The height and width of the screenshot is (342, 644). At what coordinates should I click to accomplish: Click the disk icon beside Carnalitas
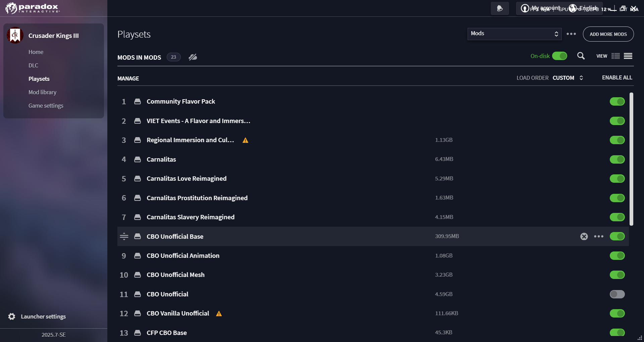[x=138, y=160]
